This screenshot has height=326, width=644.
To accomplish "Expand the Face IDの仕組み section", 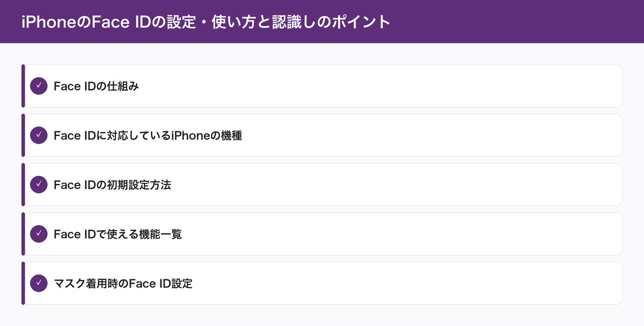I will pyautogui.click(x=322, y=86).
